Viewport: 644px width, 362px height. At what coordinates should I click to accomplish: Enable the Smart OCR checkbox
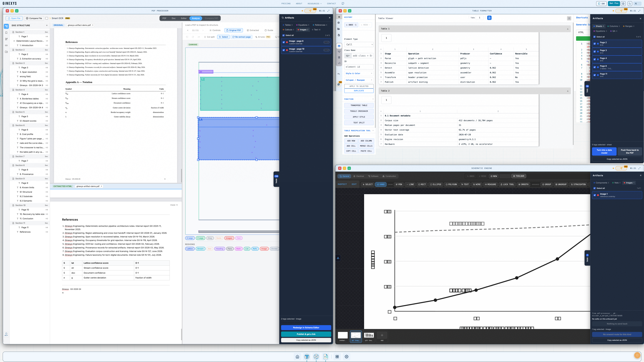47,18
